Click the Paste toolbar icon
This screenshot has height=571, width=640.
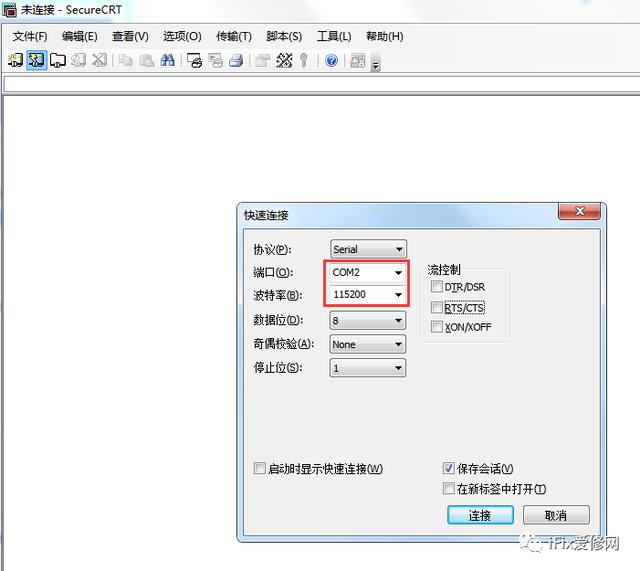147,60
